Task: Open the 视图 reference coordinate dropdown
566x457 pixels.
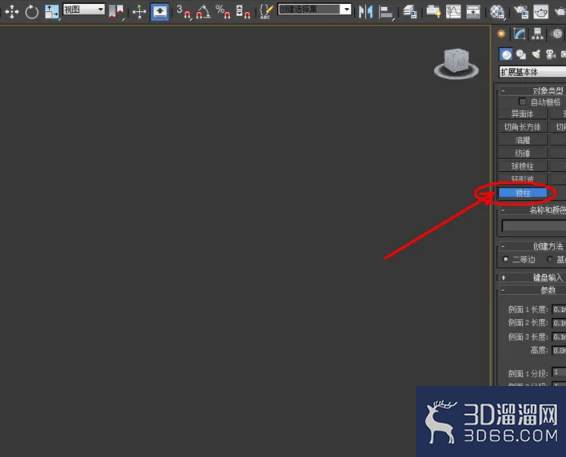Action: tap(84, 9)
